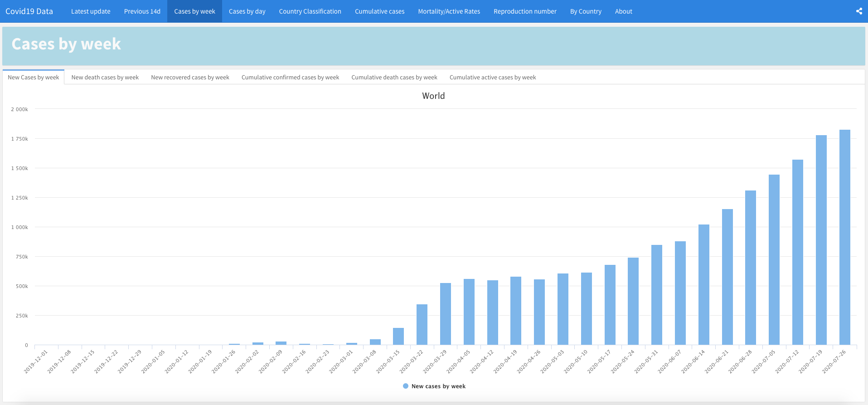Image resolution: width=868 pixels, height=405 pixels.
Task: Click the bar for week 2020-03-29
Action: tap(446, 314)
